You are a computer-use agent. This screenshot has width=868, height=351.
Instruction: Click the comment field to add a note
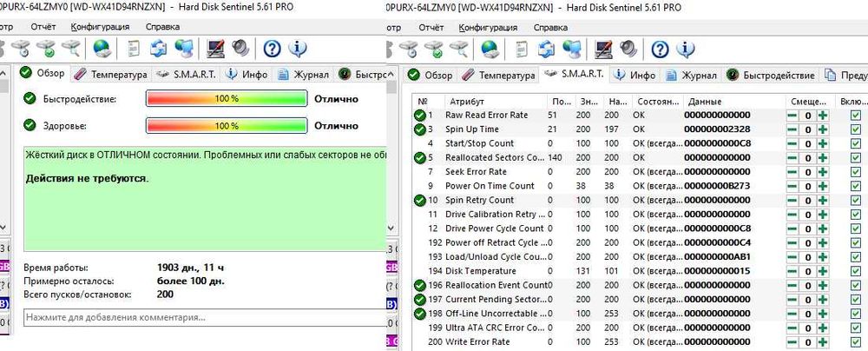pos(204,318)
